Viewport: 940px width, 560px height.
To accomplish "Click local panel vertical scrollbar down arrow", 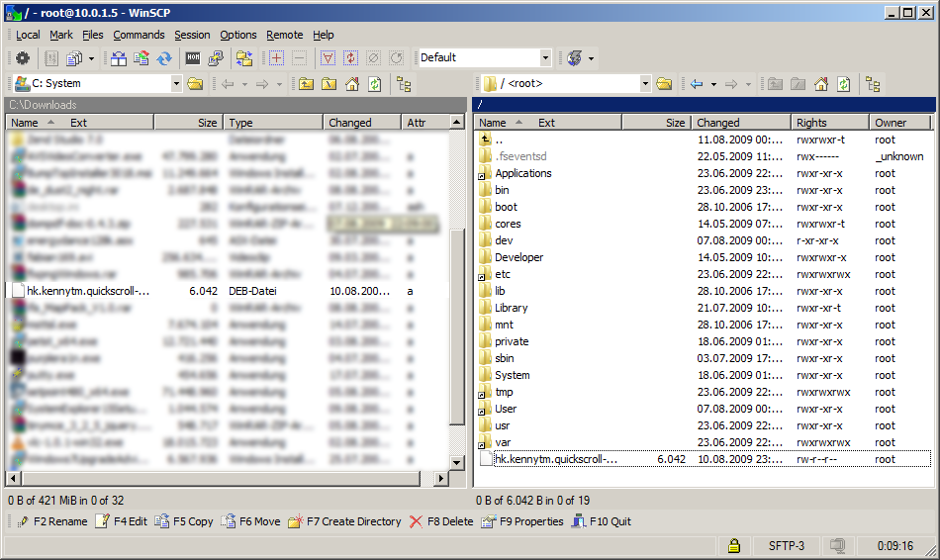I will (x=457, y=463).
